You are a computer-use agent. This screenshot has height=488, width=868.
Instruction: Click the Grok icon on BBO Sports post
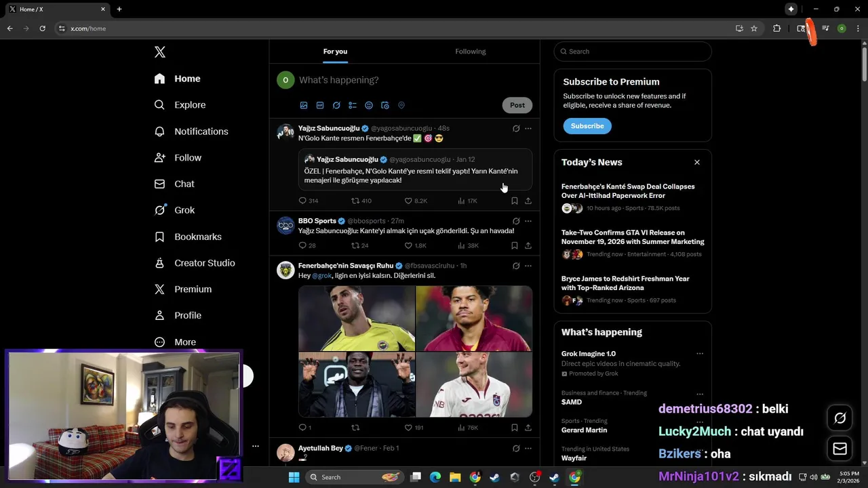(516, 221)
